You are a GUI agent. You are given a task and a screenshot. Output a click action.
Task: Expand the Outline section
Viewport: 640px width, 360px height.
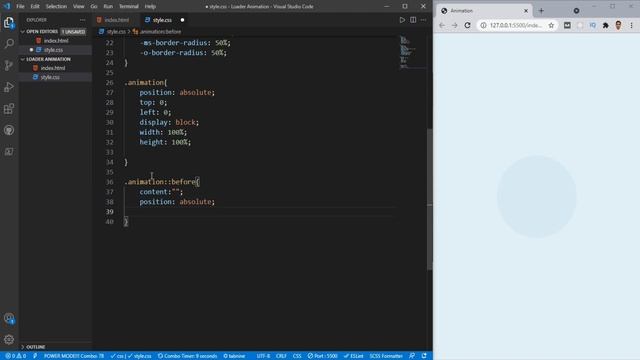coord(22,347)
